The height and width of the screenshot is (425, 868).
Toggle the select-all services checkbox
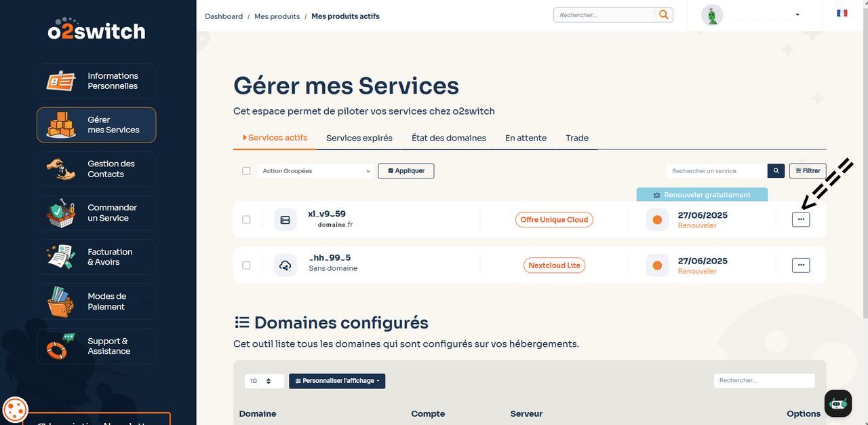pos(246,171)
